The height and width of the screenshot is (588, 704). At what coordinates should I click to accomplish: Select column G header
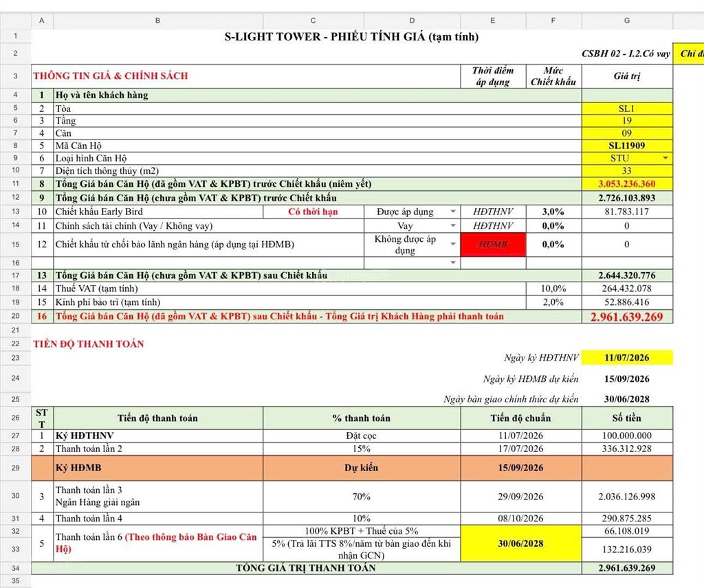(x=627, y=21)
